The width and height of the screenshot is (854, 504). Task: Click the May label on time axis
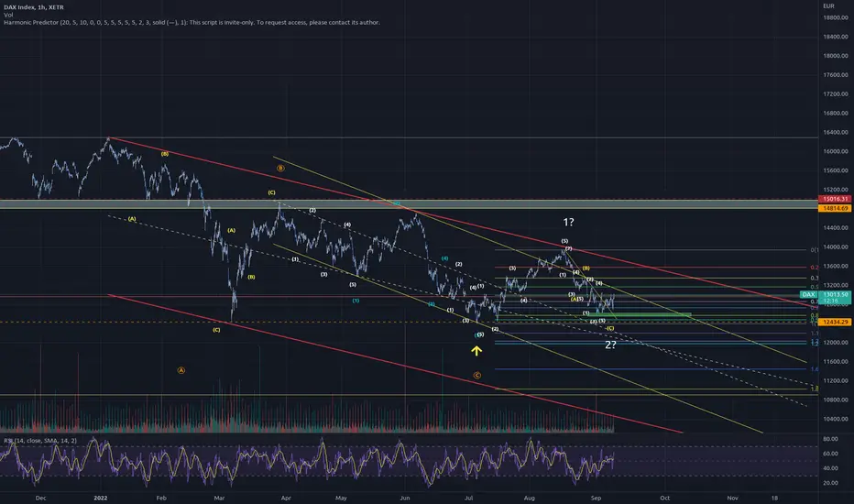[341, 498]
